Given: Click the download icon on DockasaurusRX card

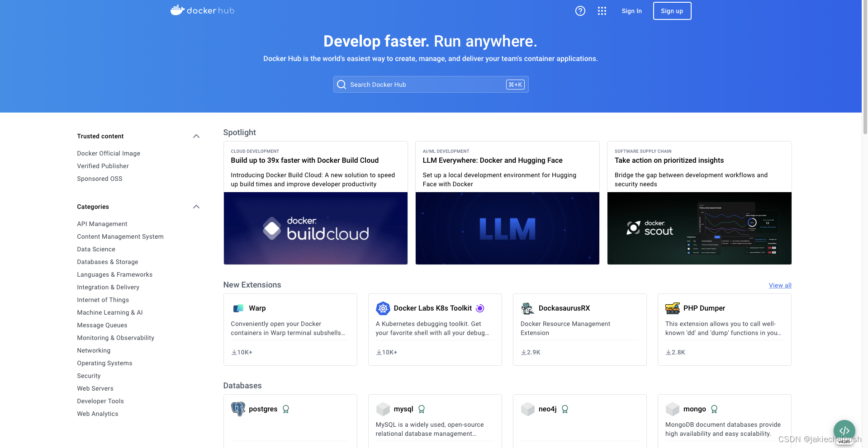Looking at the screenshot, I should [x=524, y=352].
